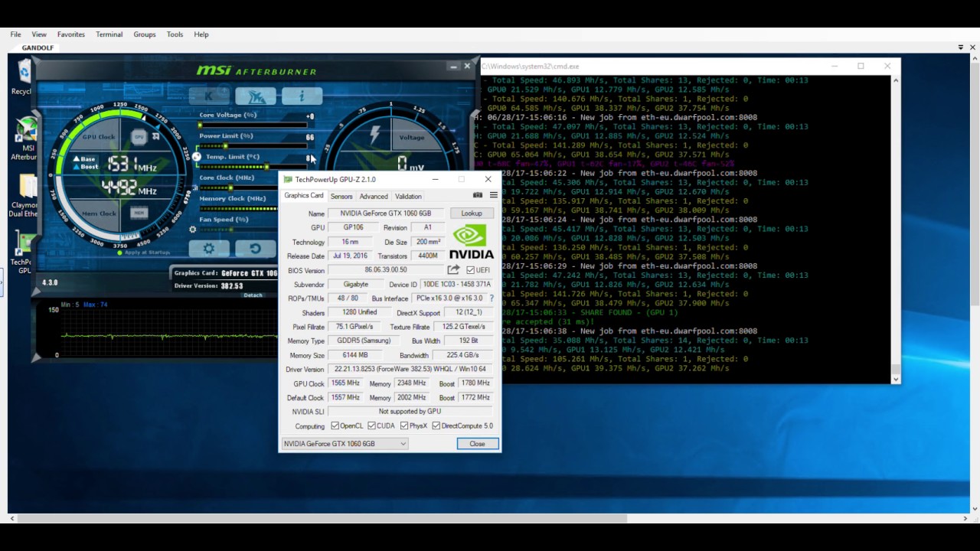The height and width of the screenshot is (551, 980).
Task: Toggle the CUDA checkbox
Action: coord(371,425)
